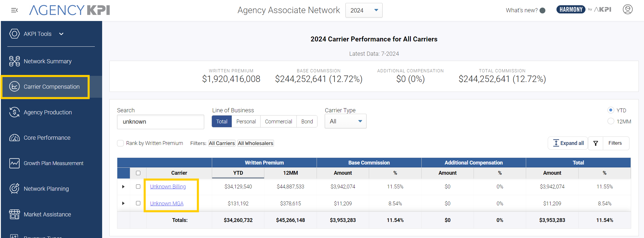Expand the Unknown MGA row

tap(123, 203)
